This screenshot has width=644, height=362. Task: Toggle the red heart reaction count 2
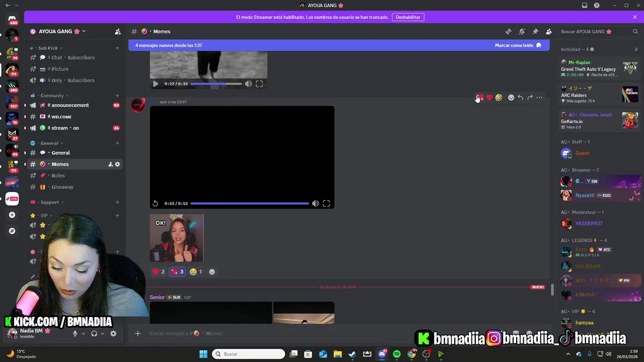158,271
